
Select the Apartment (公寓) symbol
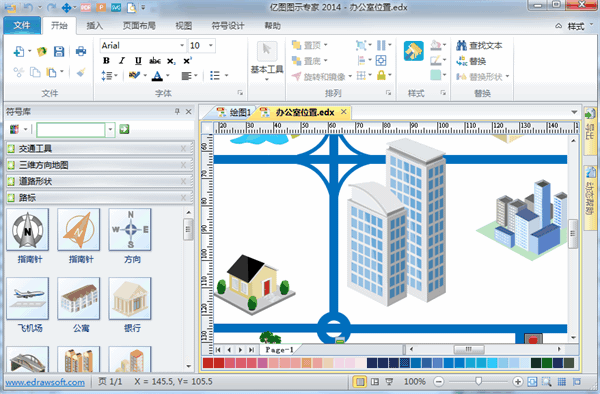pos(79,299)
